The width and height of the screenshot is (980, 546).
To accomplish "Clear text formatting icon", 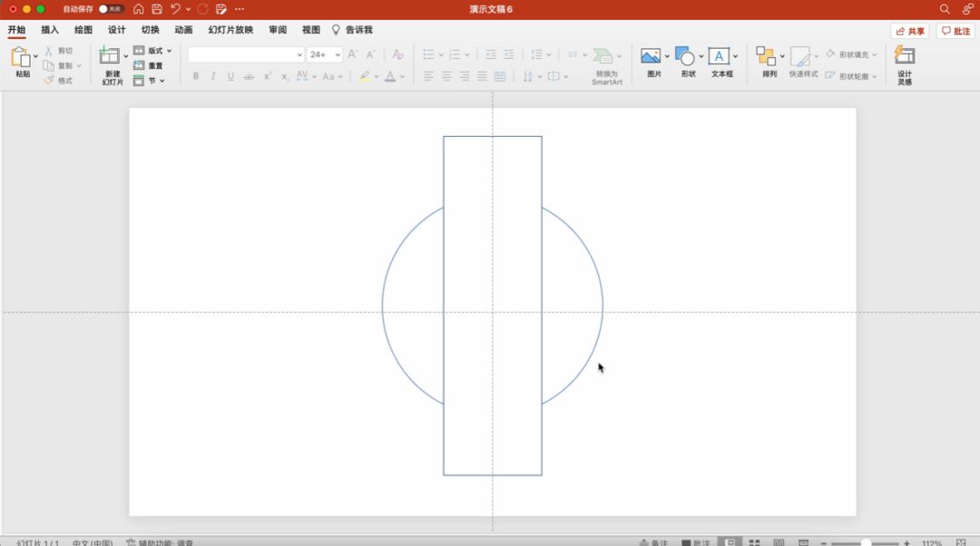I will [397, 54].
